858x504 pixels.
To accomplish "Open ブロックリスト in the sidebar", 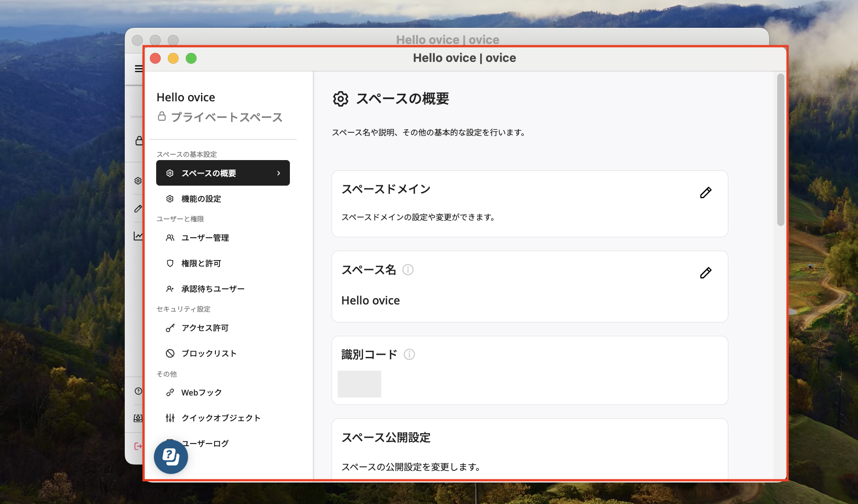I will point(223,353).
